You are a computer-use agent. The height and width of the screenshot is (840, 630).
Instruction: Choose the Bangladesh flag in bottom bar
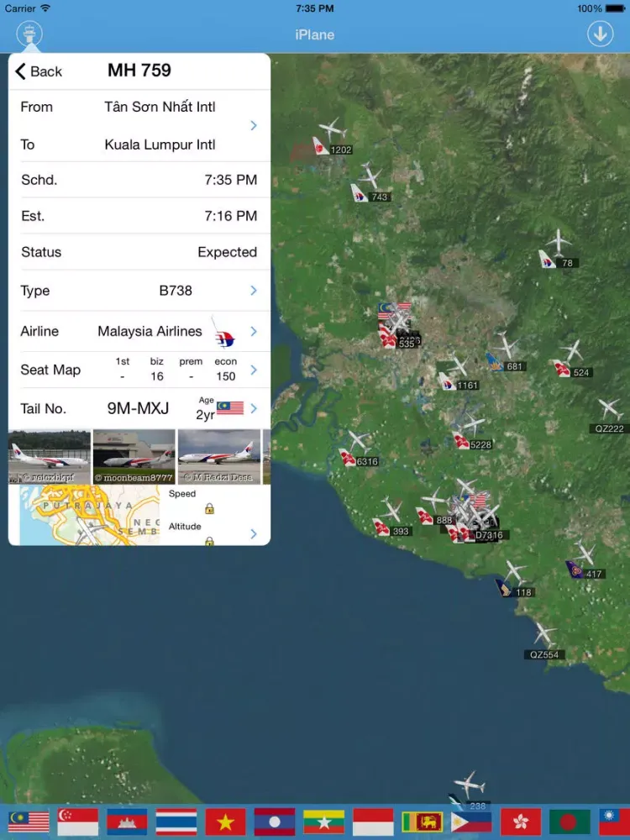570,822
